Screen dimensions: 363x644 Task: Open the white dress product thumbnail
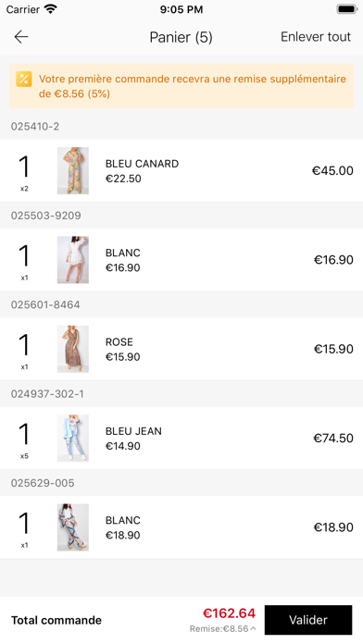pos(73,260)
